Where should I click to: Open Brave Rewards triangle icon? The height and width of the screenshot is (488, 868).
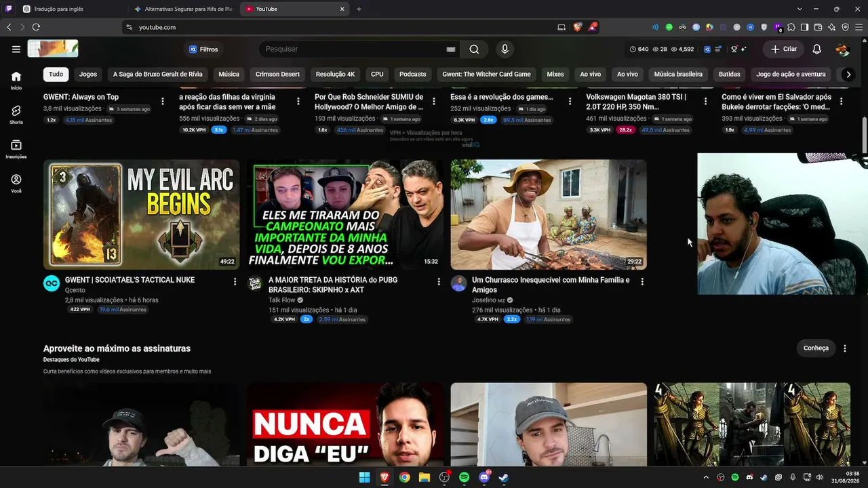click(x=593, y=27)
